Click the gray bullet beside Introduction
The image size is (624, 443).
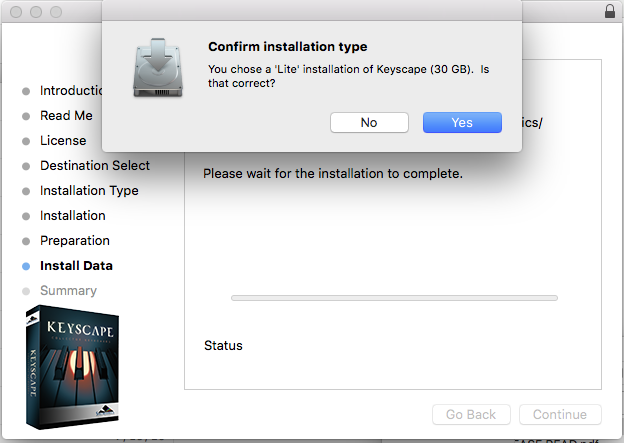coord(26,91)
